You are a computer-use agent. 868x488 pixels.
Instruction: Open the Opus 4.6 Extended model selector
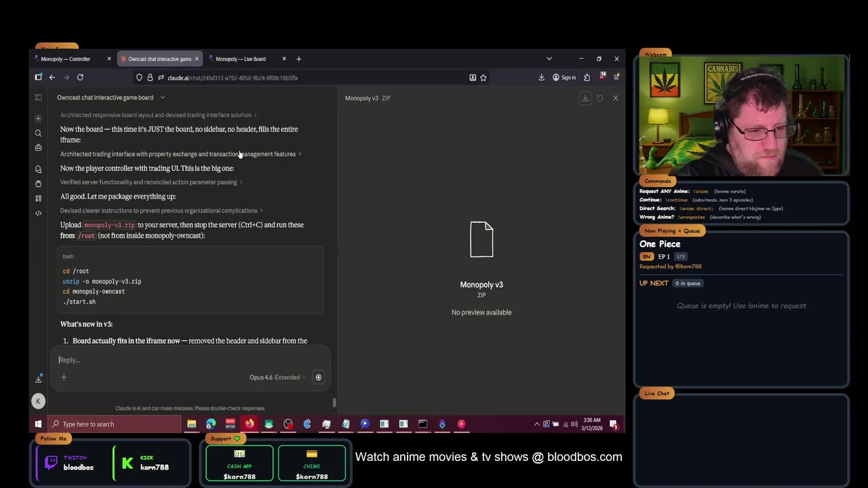pyautogui.click(x=277, y=378)
